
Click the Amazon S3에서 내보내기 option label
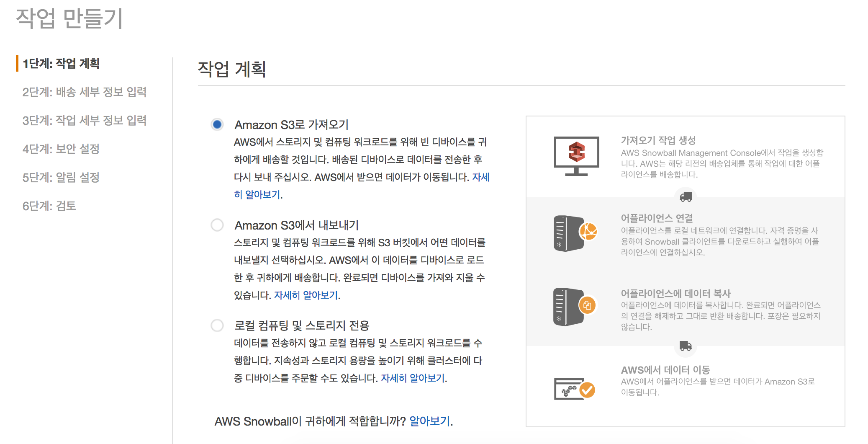(297, 225)
